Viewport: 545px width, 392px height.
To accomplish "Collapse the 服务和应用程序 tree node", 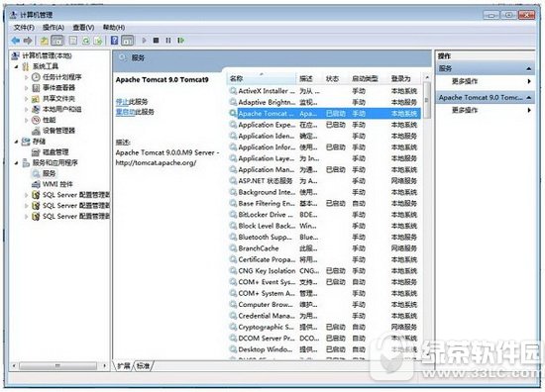I will [x=16, y=162].
